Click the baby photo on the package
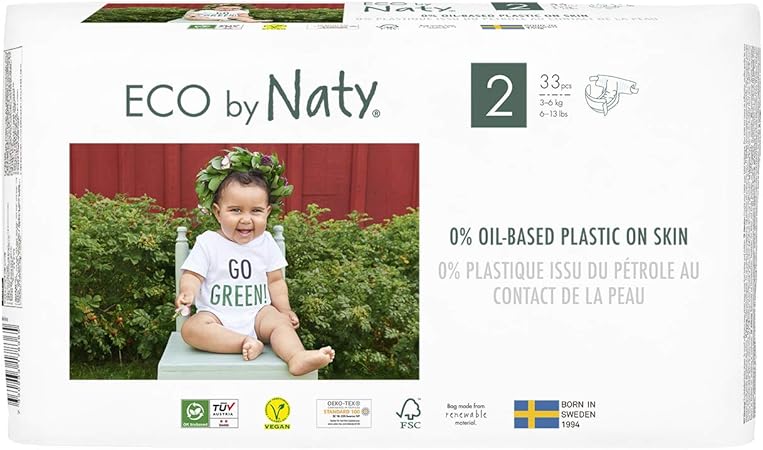Viewport: 763px width, 450px height. (x=244, y=262)
